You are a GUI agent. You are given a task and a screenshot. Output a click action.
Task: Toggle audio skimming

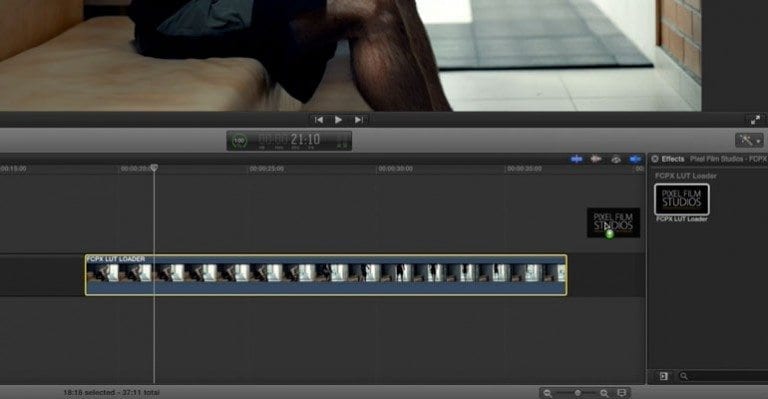point(596,159)
